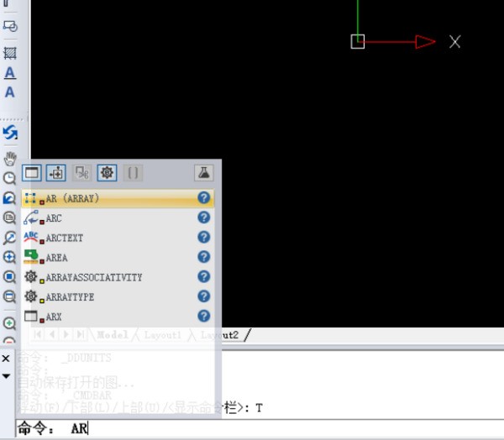Open help for ARRAYASSOCIATIVITY variable
Viewport: 504px width, 440px height.
(x=204, y=276)
